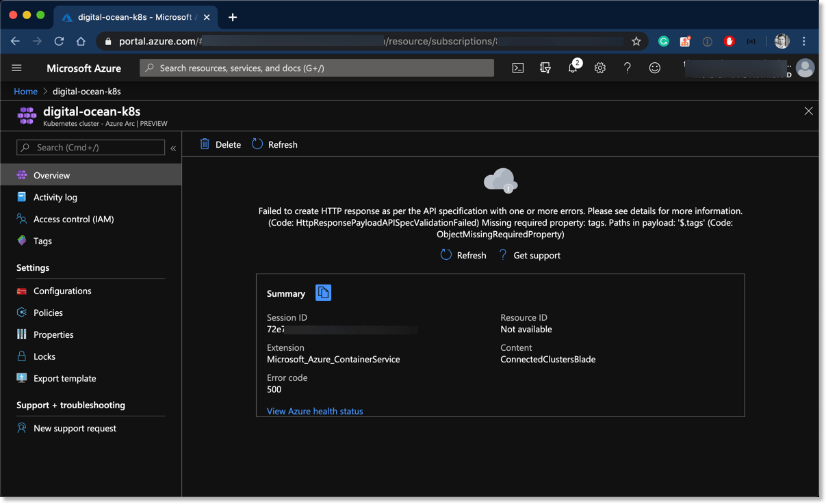Copy the error summary with copy icon
Image resolution: width=826 pixels, height=504 pixels.
pos(323,293)
